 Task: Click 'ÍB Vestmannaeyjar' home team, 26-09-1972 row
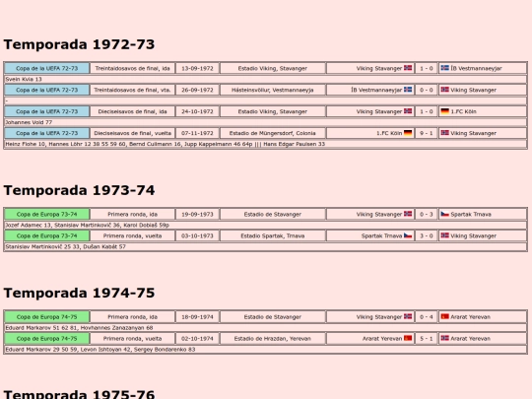pyautogui.click(x=376, y=90)
